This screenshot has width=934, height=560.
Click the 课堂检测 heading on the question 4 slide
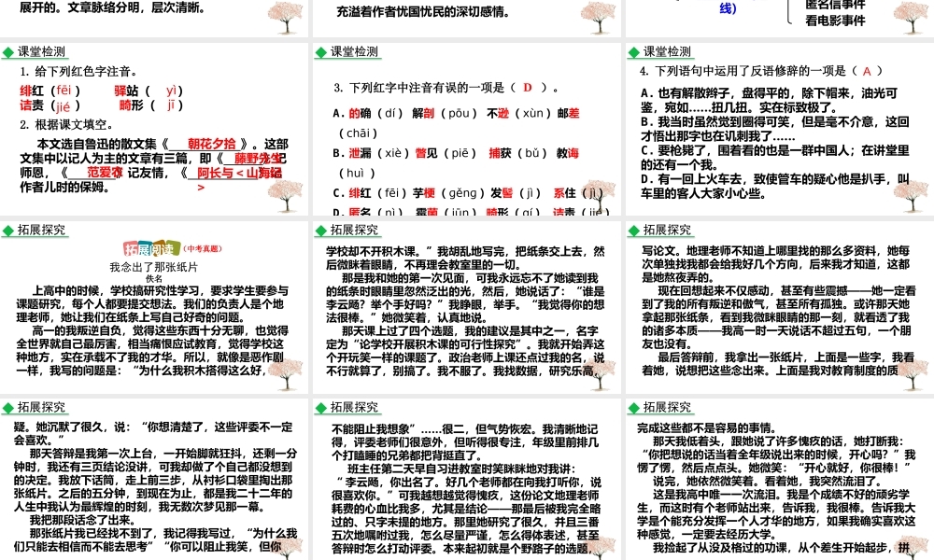[x=667, y=51]
